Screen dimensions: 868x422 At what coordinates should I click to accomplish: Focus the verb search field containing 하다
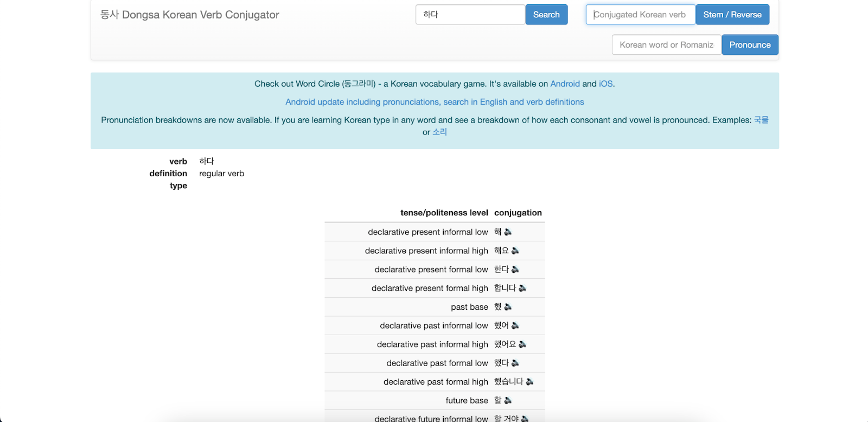470,15
